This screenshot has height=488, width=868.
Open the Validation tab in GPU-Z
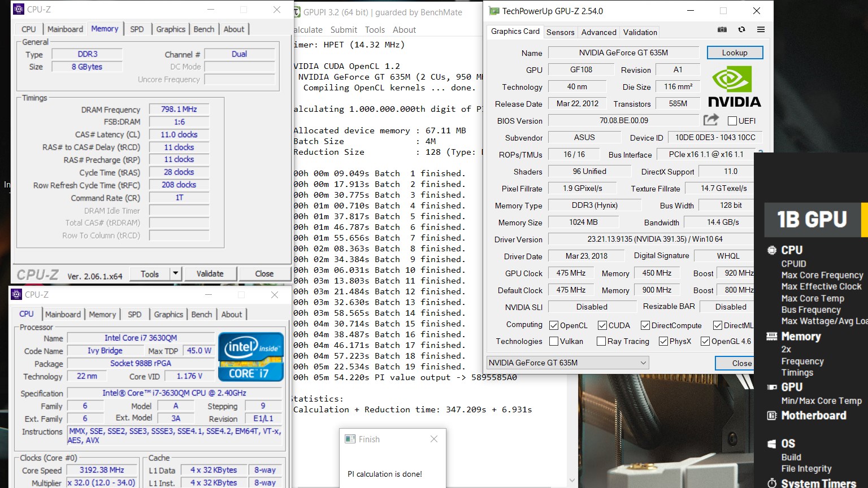click(x=640, y=32)
